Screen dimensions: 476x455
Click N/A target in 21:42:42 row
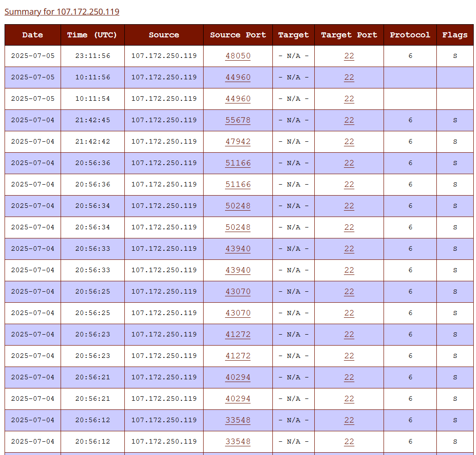pyautogui.click(x=293, y=142)
